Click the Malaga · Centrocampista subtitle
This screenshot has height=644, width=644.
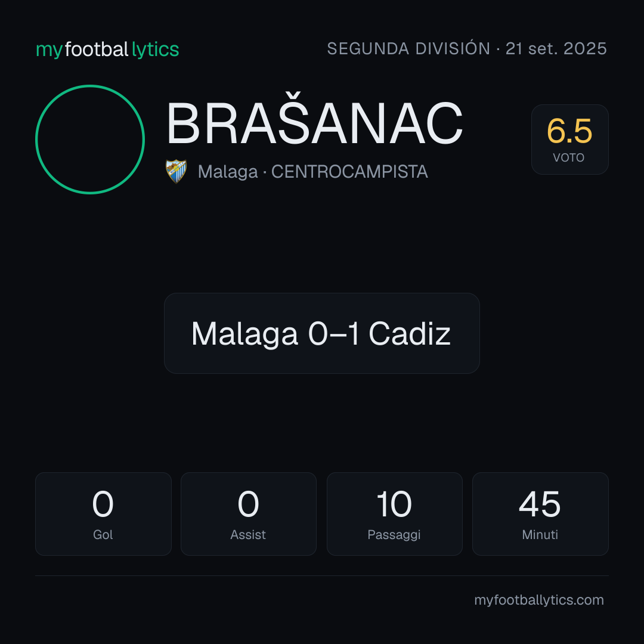pos(312,172)
